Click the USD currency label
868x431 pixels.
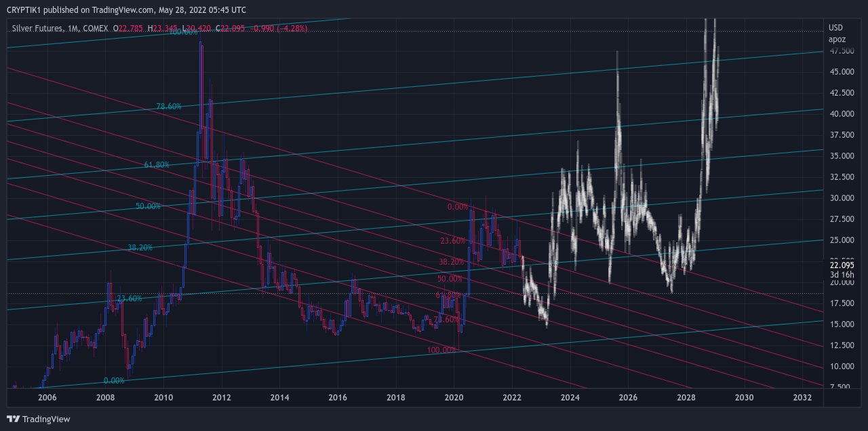tap(835, 28)
